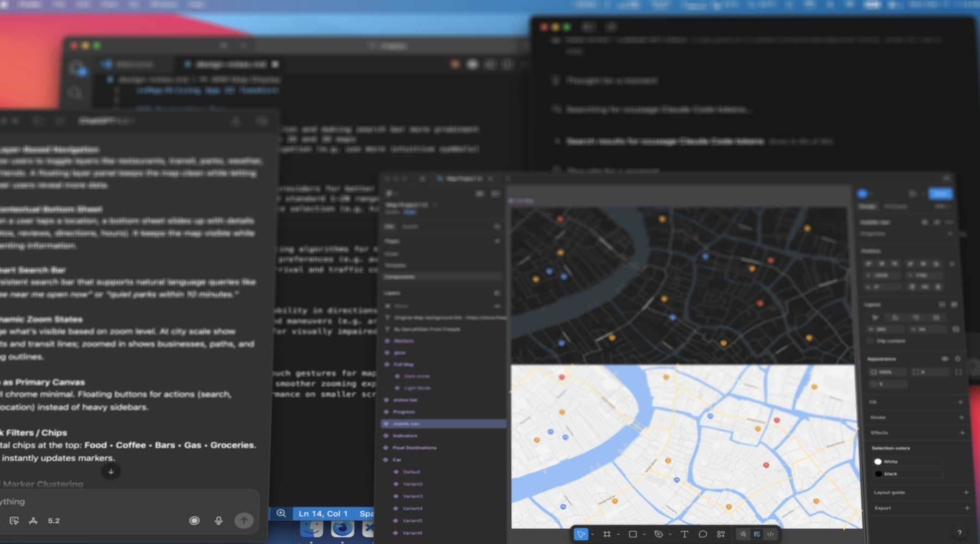The width and height of the screenshot is (980, 544).
Task: Select the Default variant under Car
Action: (x=444, y=472)
